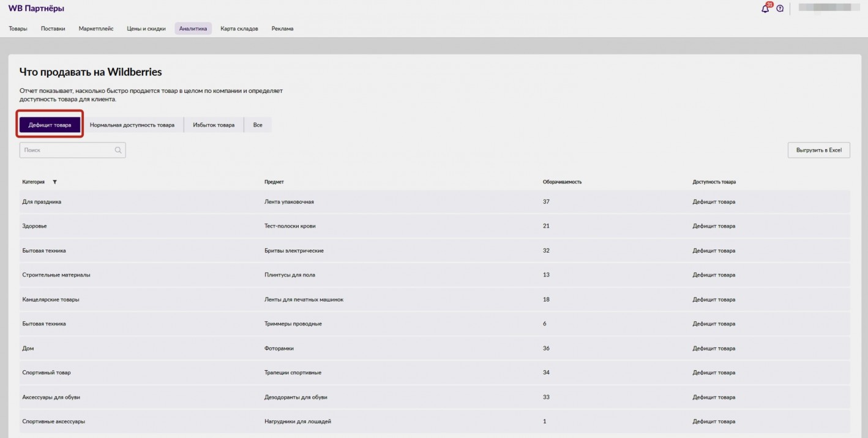
Task: Select the Дезодоранты для обуви item
Action: pos(296,397)
